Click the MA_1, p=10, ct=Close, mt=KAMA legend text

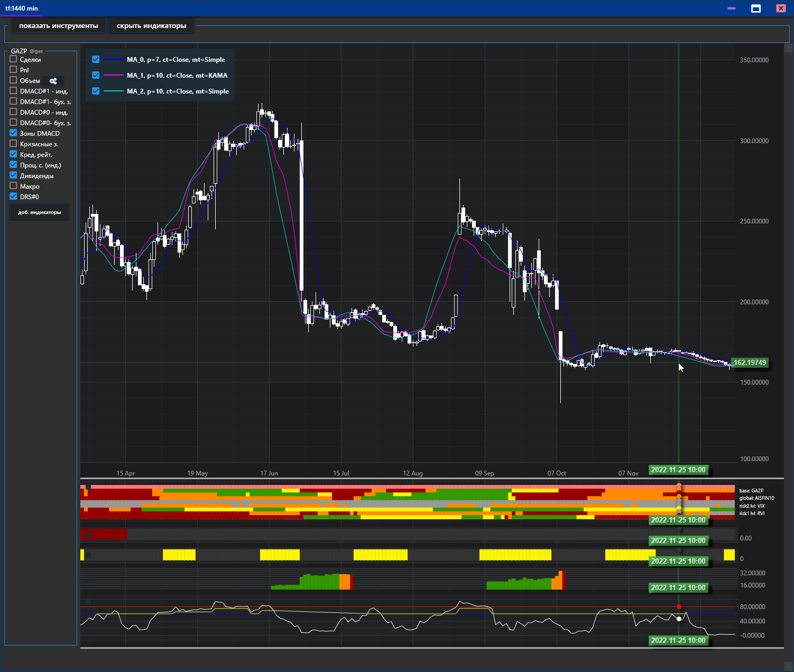(x=177, y=76)
